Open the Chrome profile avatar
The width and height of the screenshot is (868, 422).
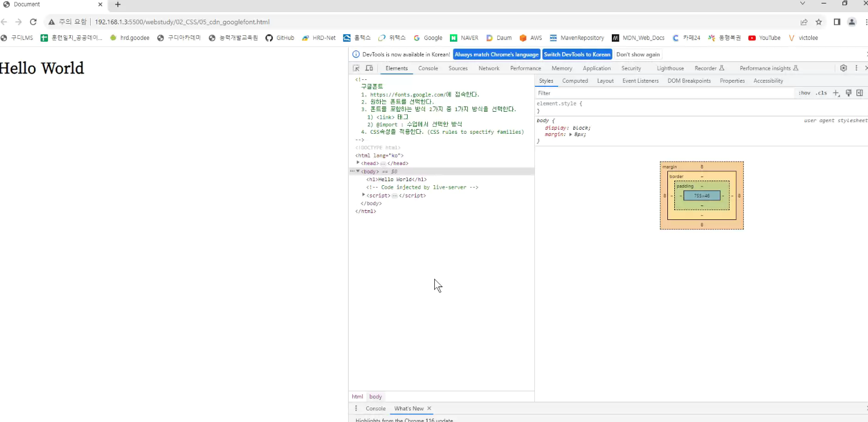click(852, 22)
